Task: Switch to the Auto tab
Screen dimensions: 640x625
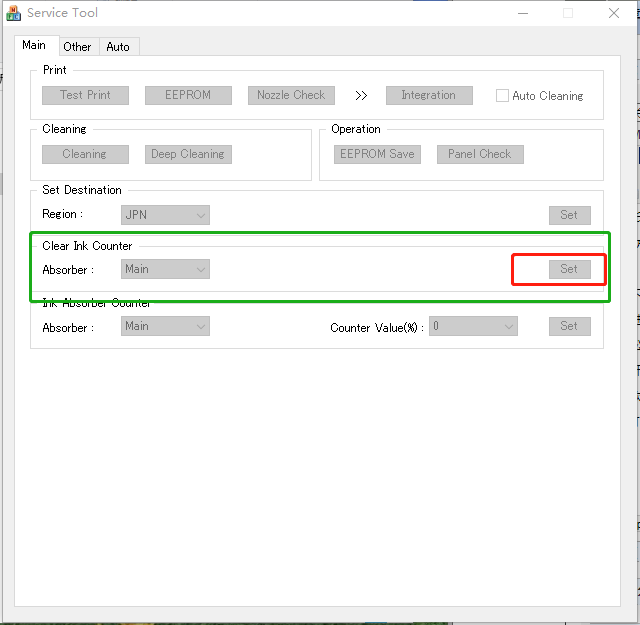Action: 118,47
